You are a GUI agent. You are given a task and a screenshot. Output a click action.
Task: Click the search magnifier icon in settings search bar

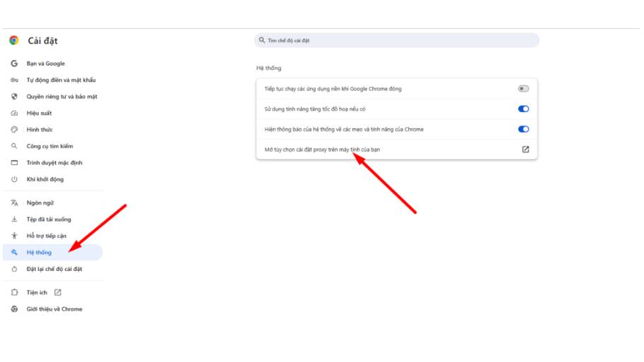coord(261,40)
